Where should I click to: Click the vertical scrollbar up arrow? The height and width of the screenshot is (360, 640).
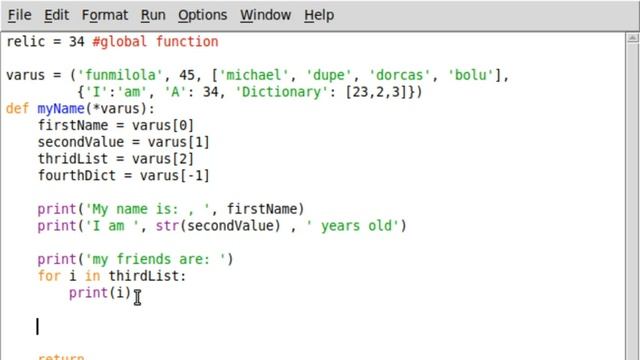pos(632,38)
